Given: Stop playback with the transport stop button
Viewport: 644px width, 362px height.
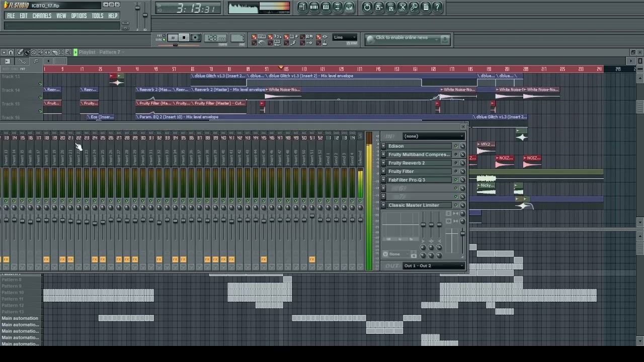Looking at the screenshot, I should [184, 38].
